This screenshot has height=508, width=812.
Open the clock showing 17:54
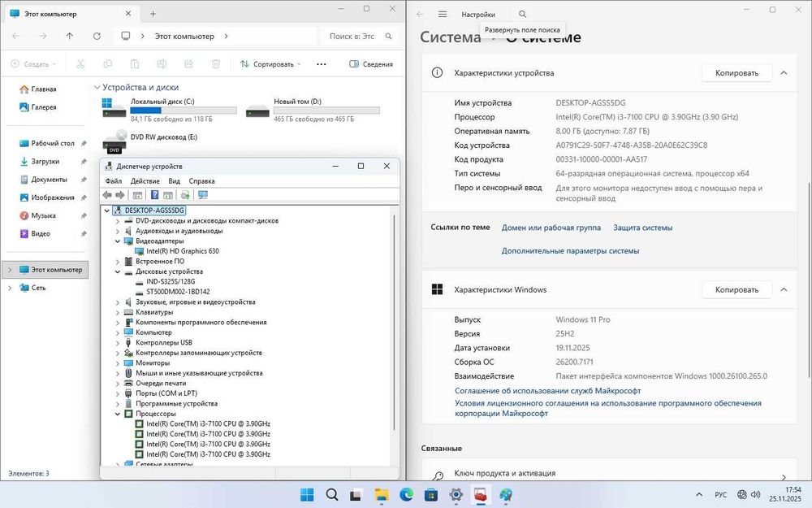[x=784, y=494]
